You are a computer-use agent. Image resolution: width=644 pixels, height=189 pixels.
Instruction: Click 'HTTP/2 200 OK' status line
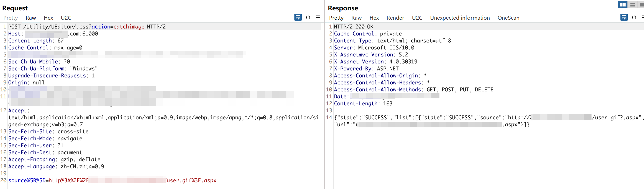[x=354, y=27]
